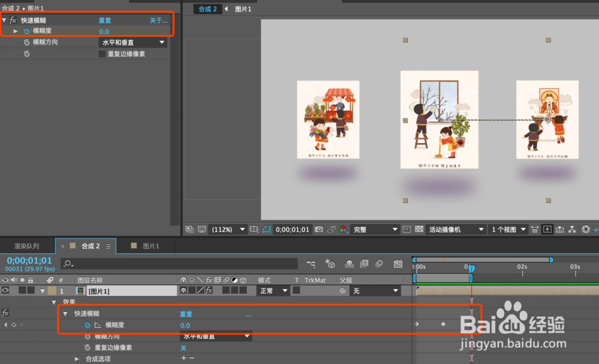Open the 合成 2 tab panel menu

[x=108, y=247]
